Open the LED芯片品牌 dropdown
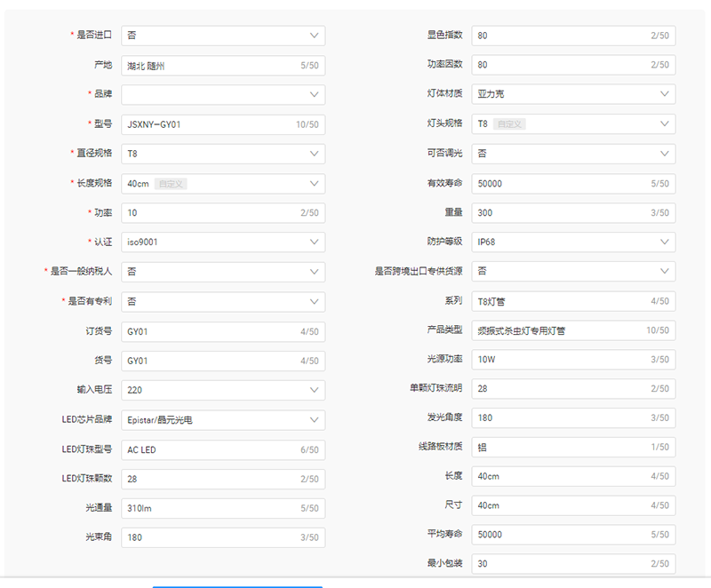 point(222,419)
